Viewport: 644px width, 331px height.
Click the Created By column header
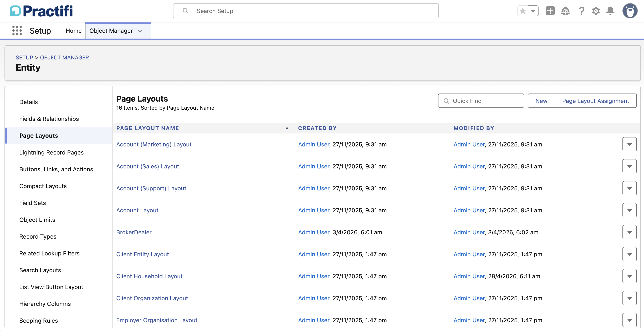point(317,128)
